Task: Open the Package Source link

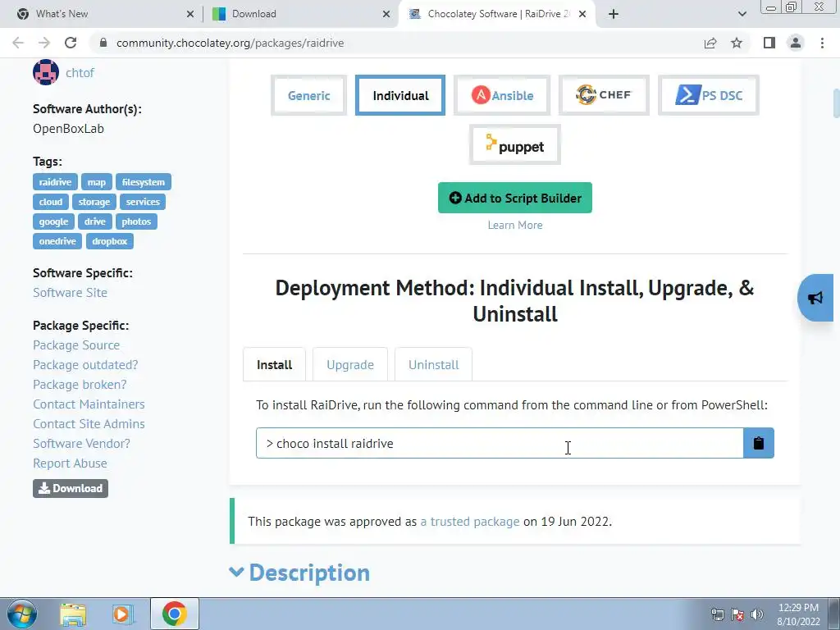Action: (x=76, y=345)
